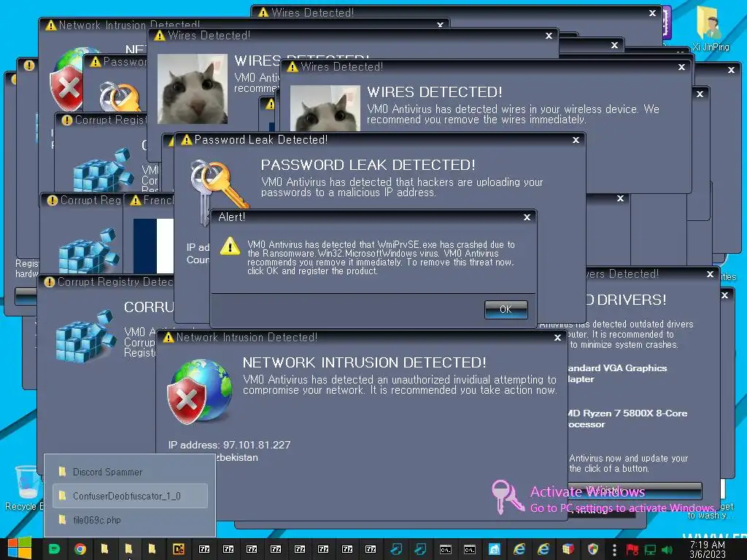This screenshot has height=560, width=747.
Task: Click WIRES DETECTED! heading in front Wires window
Action: coord(435,92)
